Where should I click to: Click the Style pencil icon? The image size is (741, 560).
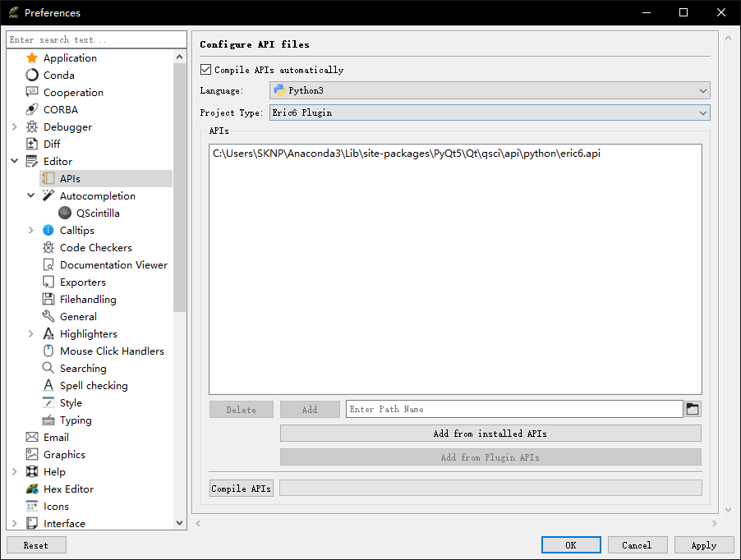[48, 403]
